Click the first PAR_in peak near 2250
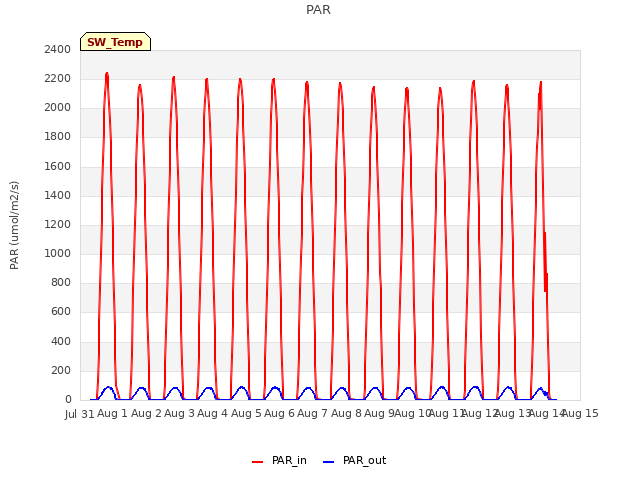Viewport: 640px width, 480px height. click(x=107, y=74)
